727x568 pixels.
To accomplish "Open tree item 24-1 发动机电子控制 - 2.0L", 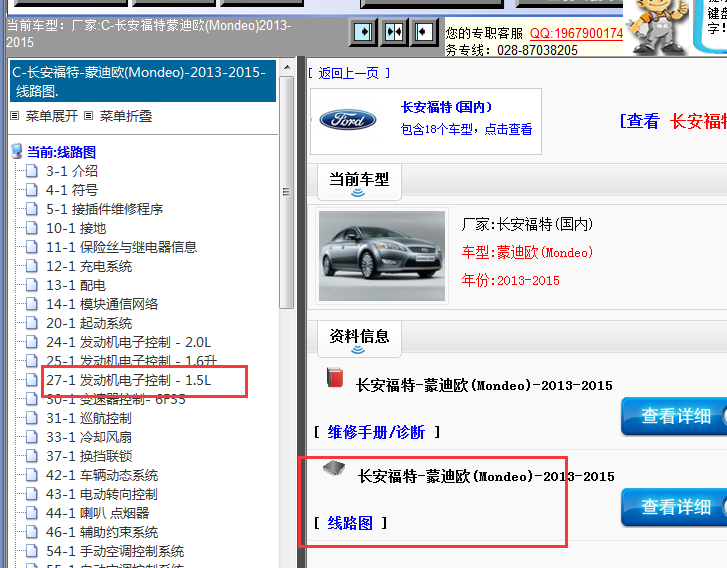I will [128, 342].
